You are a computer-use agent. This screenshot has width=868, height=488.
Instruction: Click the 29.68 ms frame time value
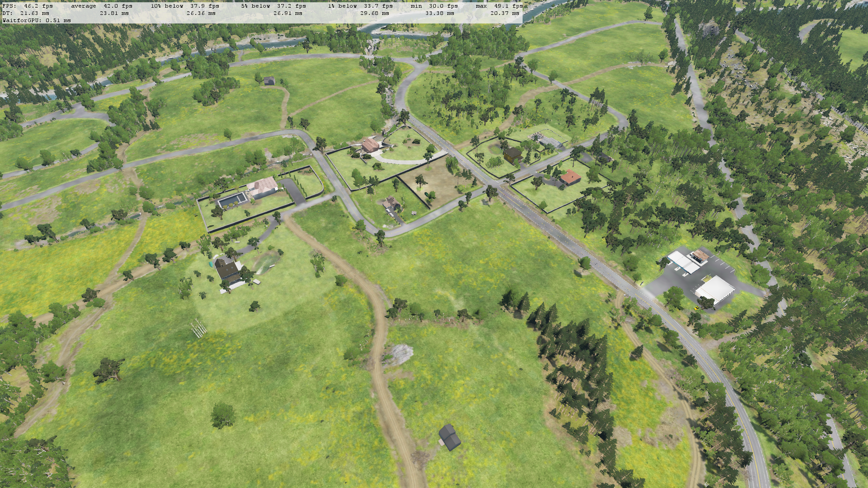pos(374,13)
